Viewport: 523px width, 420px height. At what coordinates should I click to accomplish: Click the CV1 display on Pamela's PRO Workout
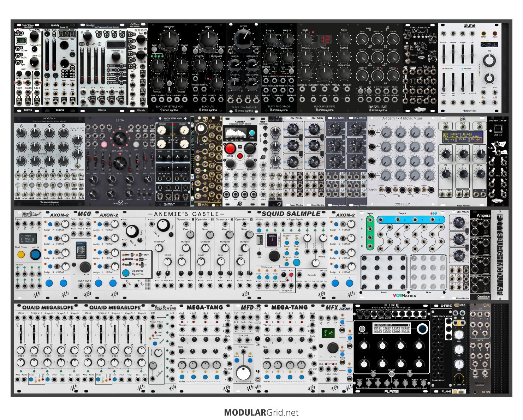(28, 238)
